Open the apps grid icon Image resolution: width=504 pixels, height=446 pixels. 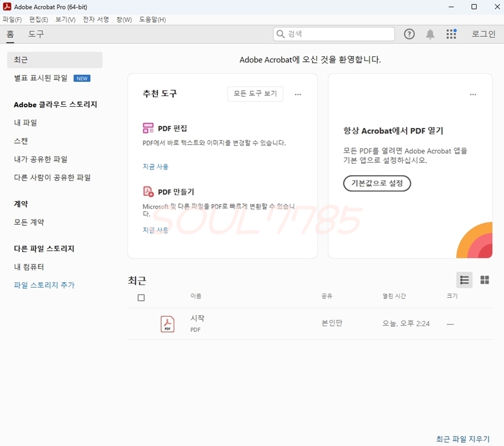pos(451,34)
